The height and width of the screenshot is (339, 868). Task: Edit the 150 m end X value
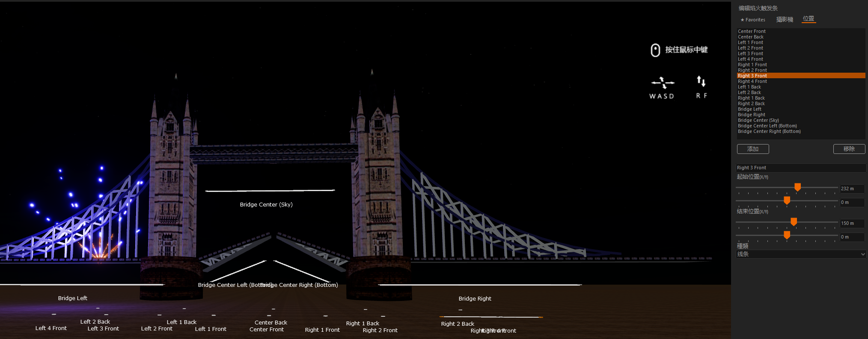click(x=852, y=223)
